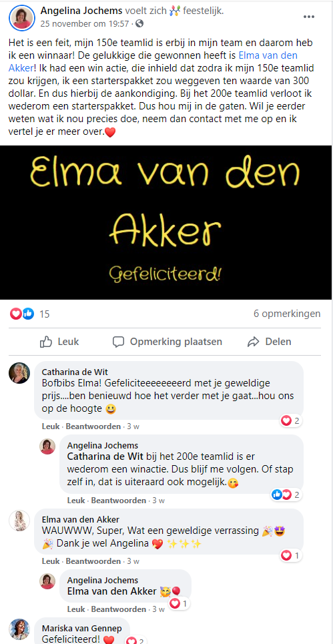
Task: Open Catharina de Wit's avatar
Action: (x=19, y=373)
